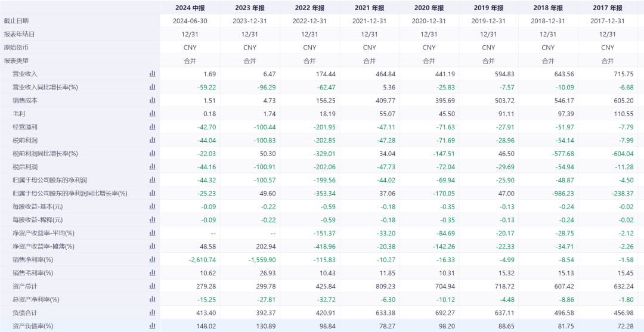This screenshot has width=644, height=332.
Task: Show the chart for 资产总计 row
Action: coord(152,286)
